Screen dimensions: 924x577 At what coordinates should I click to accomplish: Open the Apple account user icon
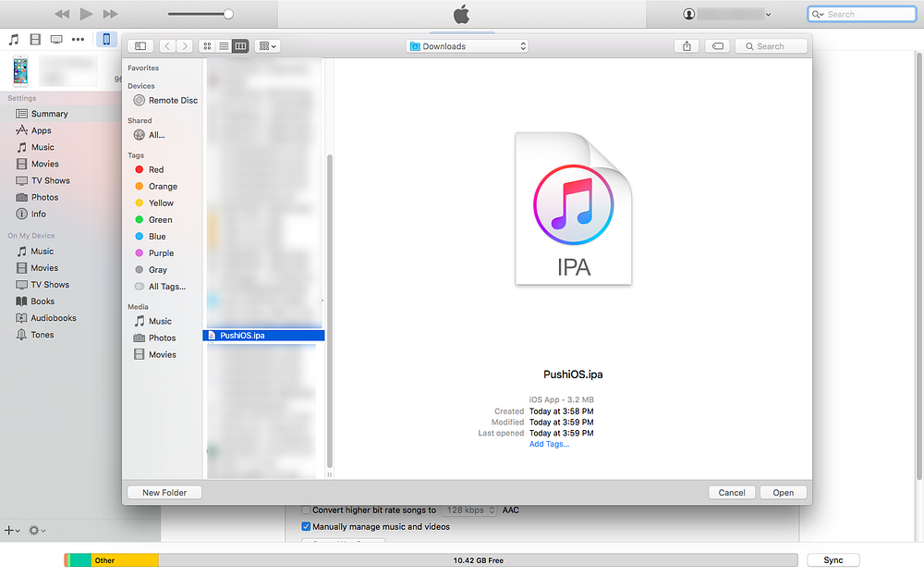(x=688, y=14)
